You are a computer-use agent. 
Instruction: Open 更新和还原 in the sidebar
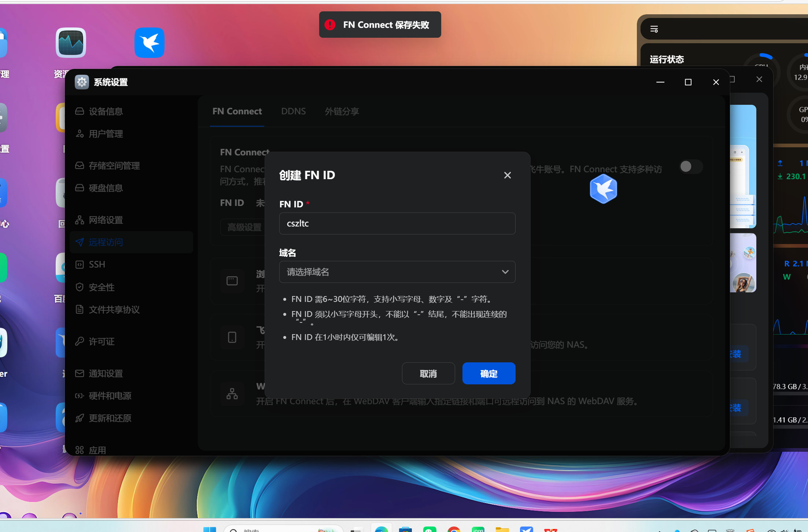point(110,418)
